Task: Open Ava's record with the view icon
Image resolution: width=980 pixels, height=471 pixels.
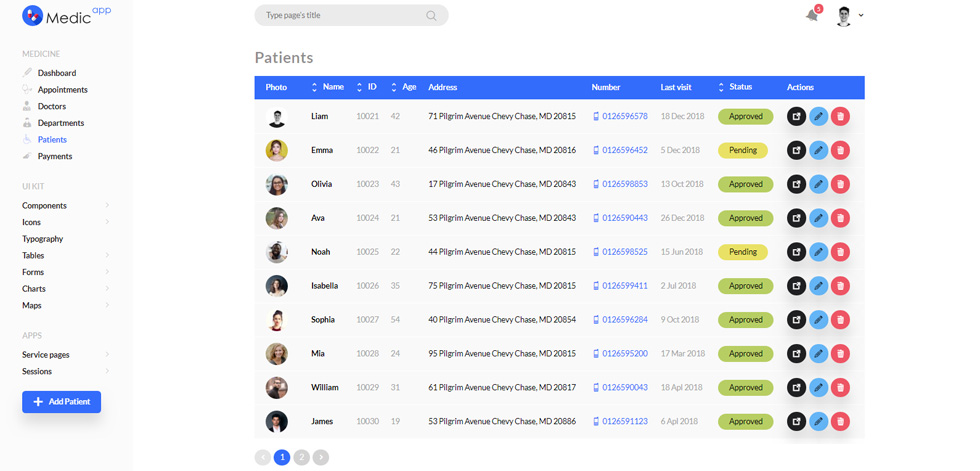Action: tap(796, 218)
